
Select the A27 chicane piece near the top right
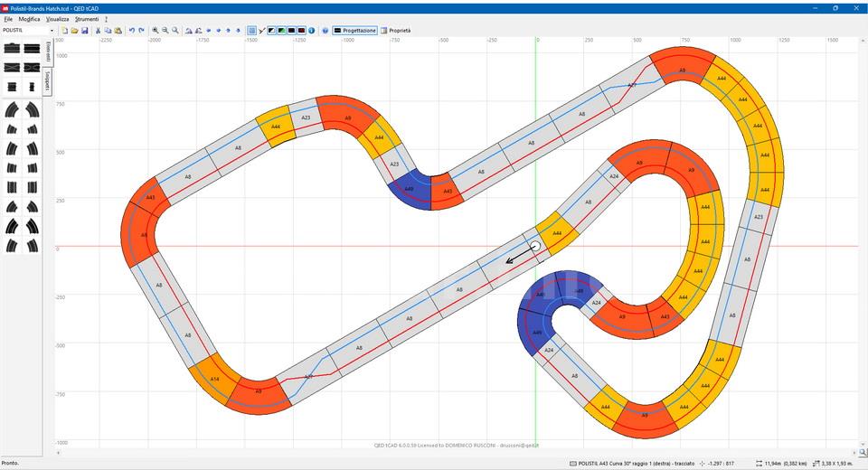[633, 85]
